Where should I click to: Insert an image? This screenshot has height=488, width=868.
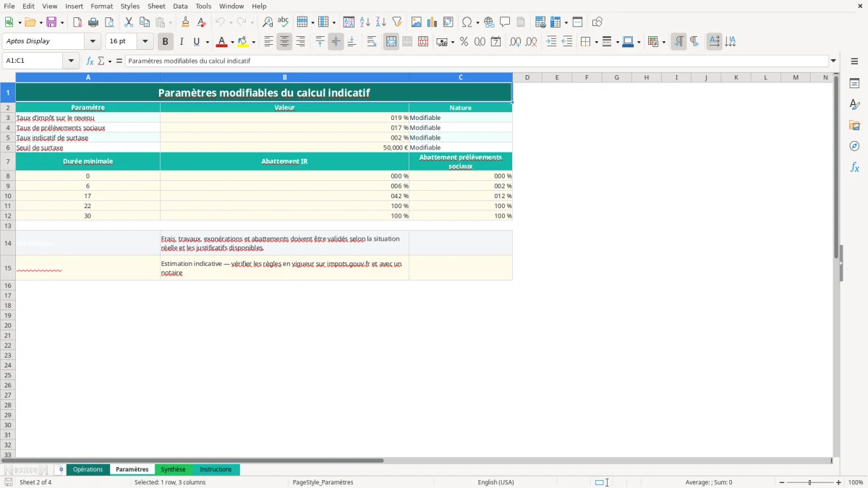coord(417,22)
